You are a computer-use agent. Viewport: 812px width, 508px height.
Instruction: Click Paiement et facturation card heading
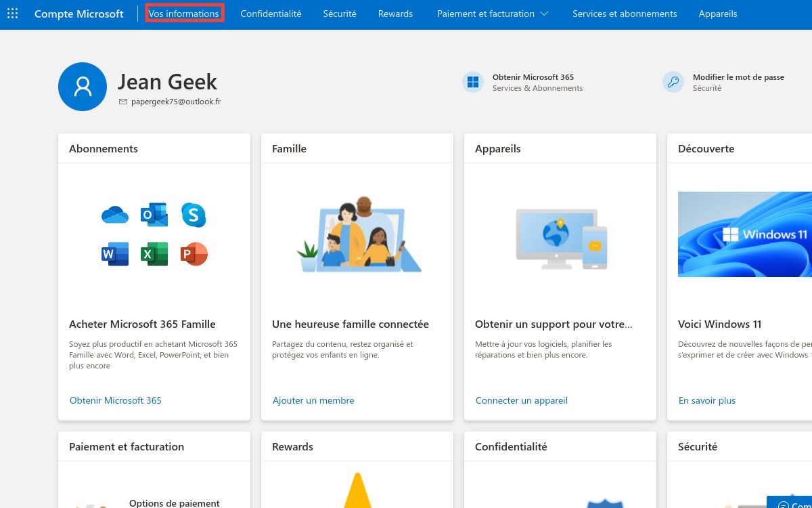(127, 446)
